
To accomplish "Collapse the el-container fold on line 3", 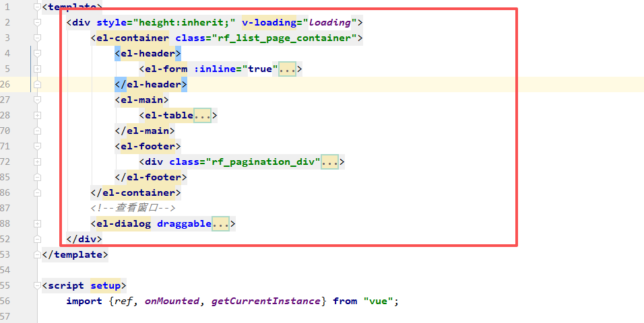I will (x=38, y=38).
